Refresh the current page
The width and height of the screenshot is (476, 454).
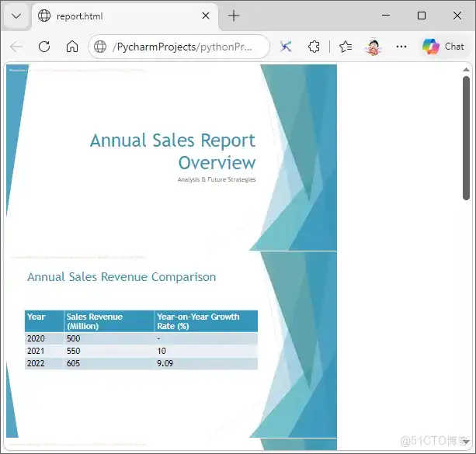(44, 47)
